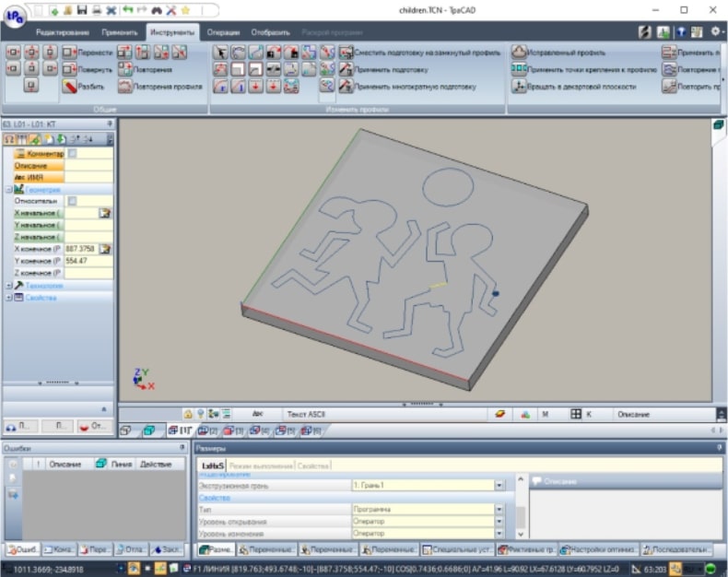Print with the printer icon in quick toolbar
The image size is (728, 577).
97,10
